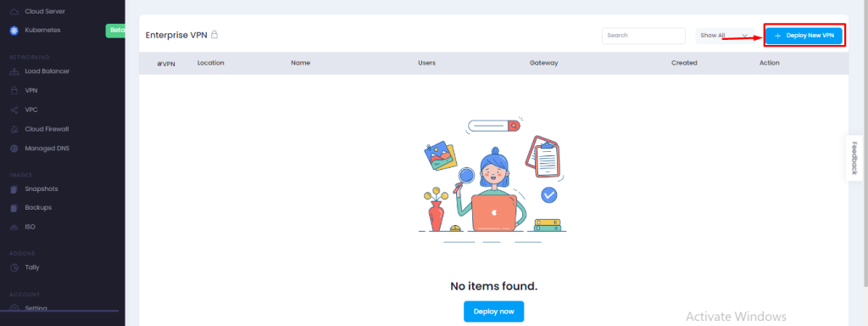Click the Tally clock icon in sidebar
Viewport: 868px width, 326px height.
tap(14, 267)
